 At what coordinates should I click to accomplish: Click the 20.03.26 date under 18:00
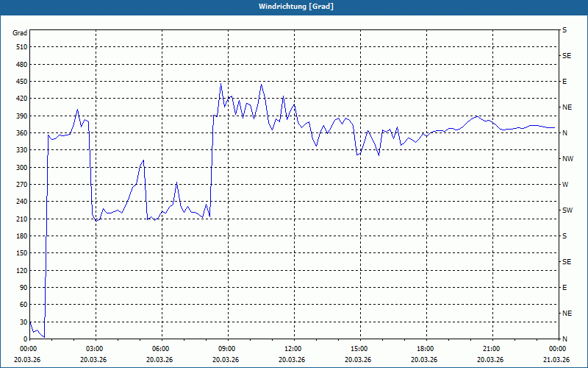[x=424, y=360]
